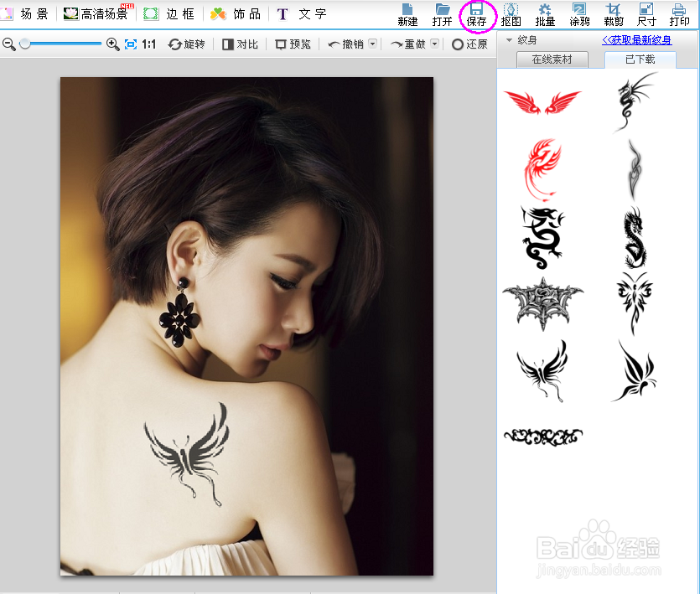The width and height of the screenshot is (700, 594).
Task: Switch to the 在线素材 tab
Action: pos(552,59)
